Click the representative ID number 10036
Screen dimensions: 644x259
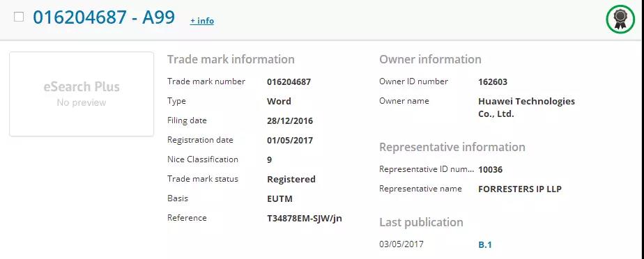[x=491, y=169]
